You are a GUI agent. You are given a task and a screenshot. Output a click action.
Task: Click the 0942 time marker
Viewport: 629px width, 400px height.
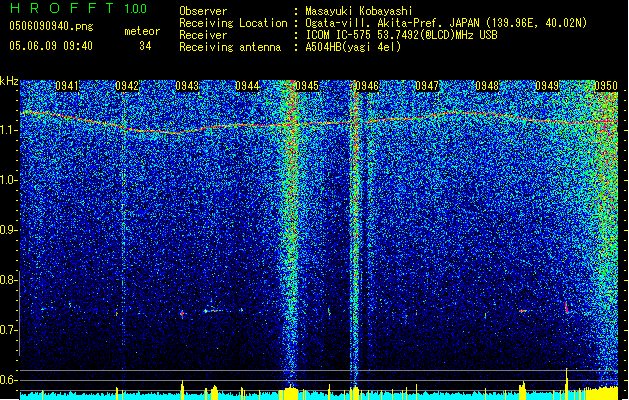(127, 86)
